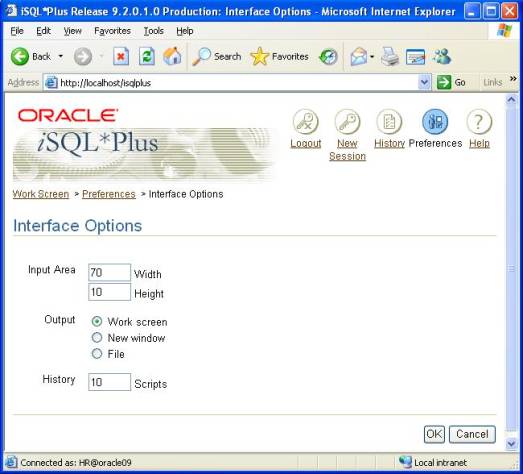Screen dimensions: 523x474
Task: Select File output option
Action: coord(97,354)
